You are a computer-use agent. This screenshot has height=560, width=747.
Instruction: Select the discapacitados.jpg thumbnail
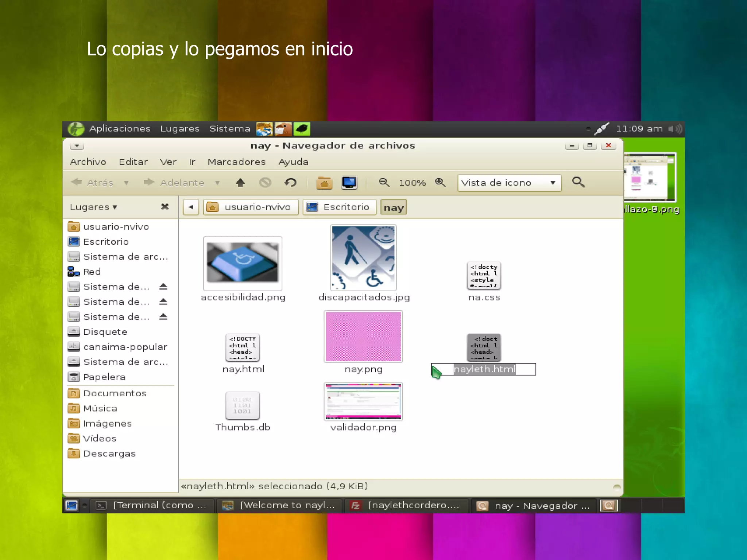pos(363,257)
